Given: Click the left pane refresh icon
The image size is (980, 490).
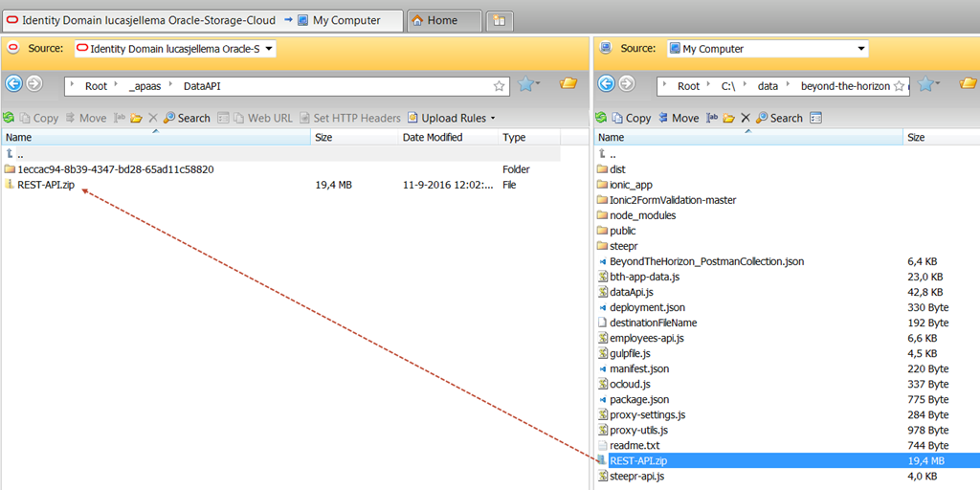Looking at the screenshot, I should (x=9, y=118).
